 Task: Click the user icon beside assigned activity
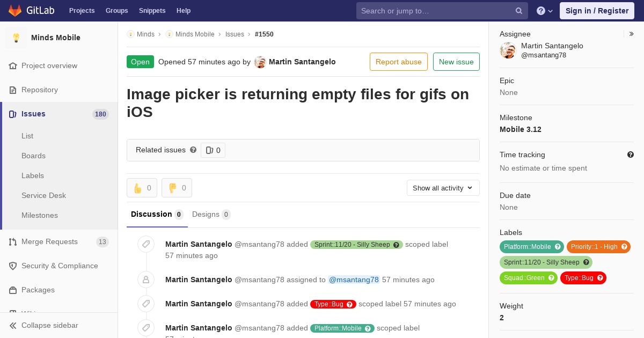click(x=146, y=280)
